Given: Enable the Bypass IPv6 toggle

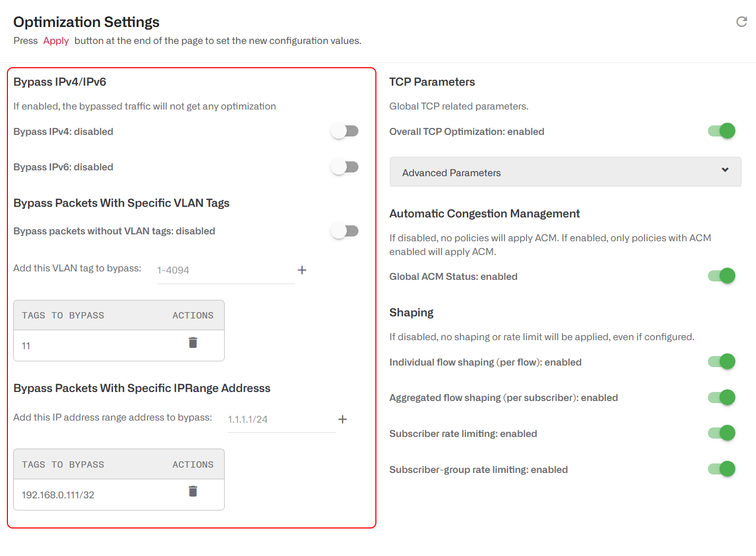Looking at the screenshot, I should tap(345, 167).
